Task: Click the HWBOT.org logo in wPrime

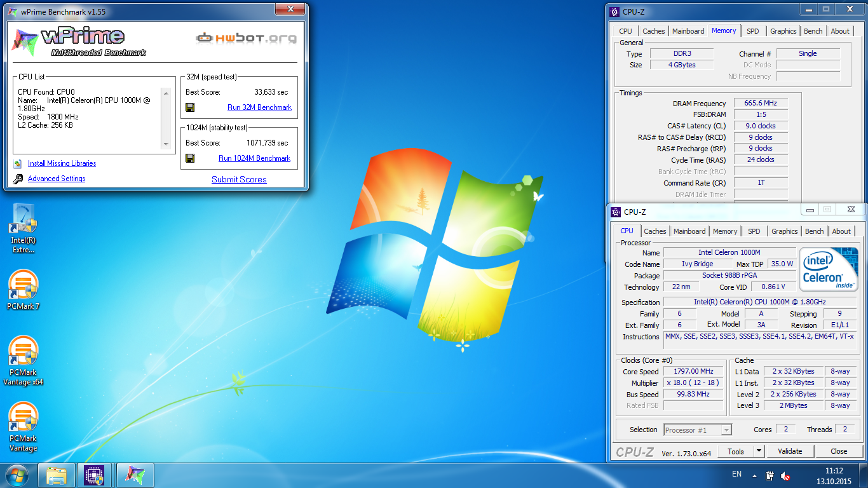Action: point(246,38)
